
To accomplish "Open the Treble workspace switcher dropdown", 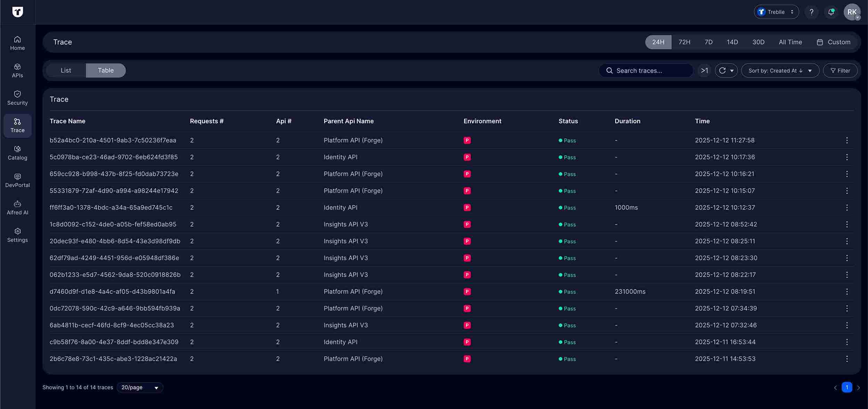I will click(x=776, y=12).
